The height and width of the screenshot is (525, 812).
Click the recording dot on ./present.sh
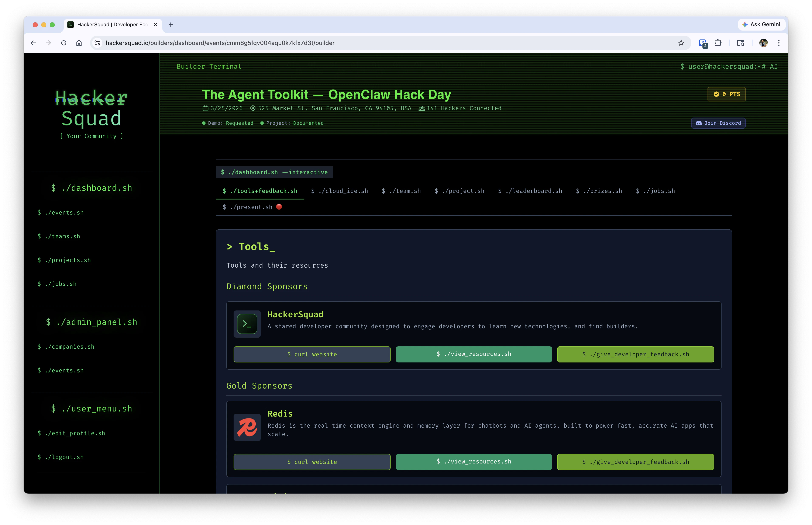[279, 207]
